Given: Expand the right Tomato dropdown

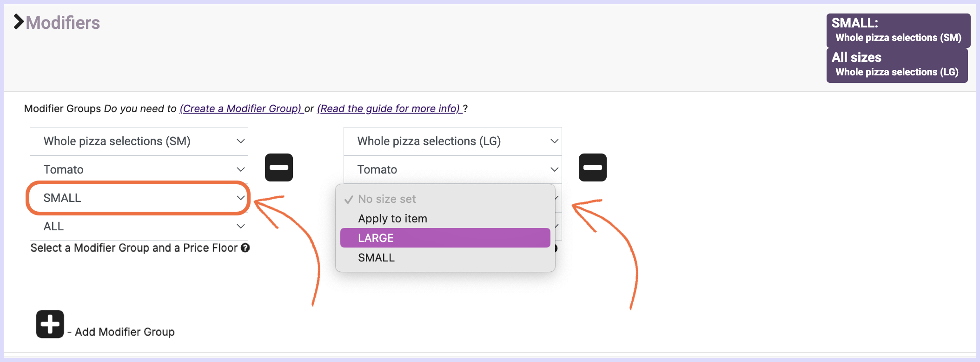Looking at the screenshot, I should tap(453, 169).
